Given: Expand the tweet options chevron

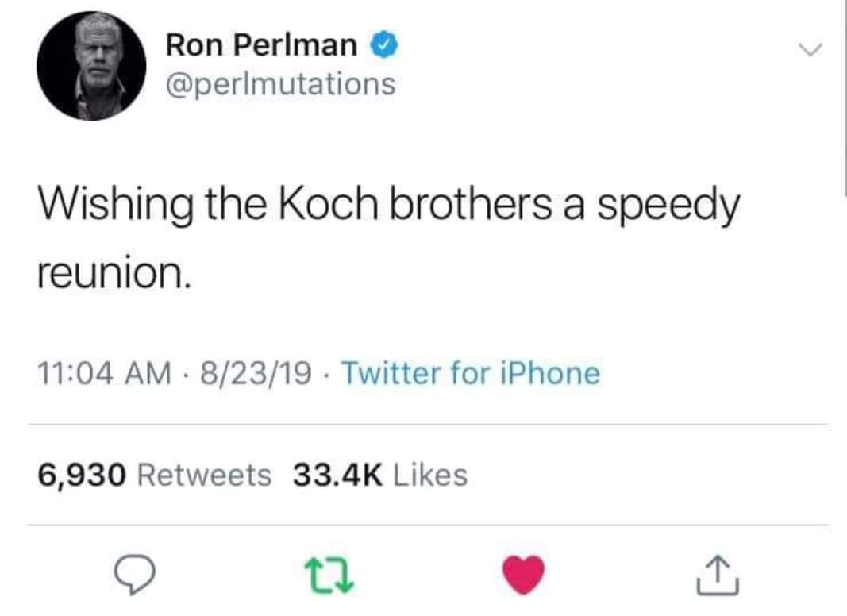Looking at the screenshot, I should tap(809, 50).
